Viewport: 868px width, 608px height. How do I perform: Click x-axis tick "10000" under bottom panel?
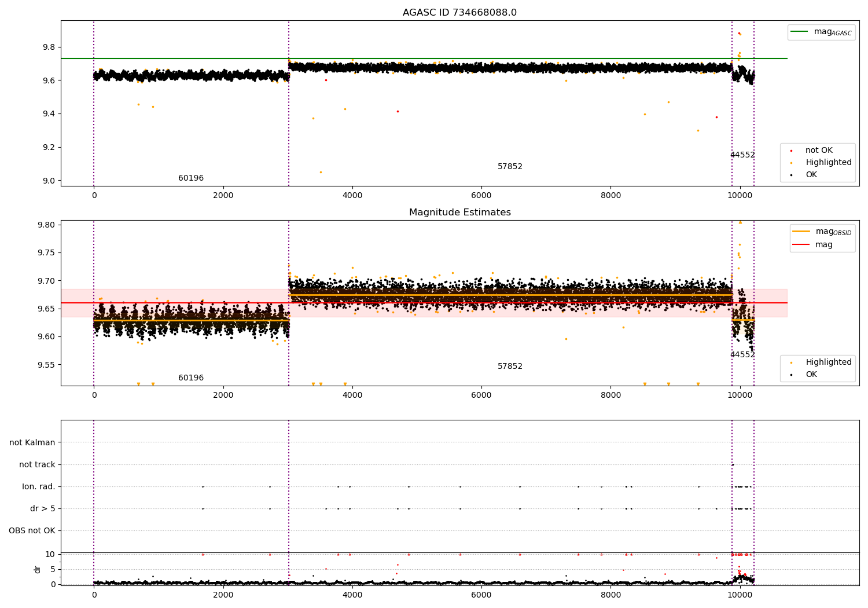[740, 595]
